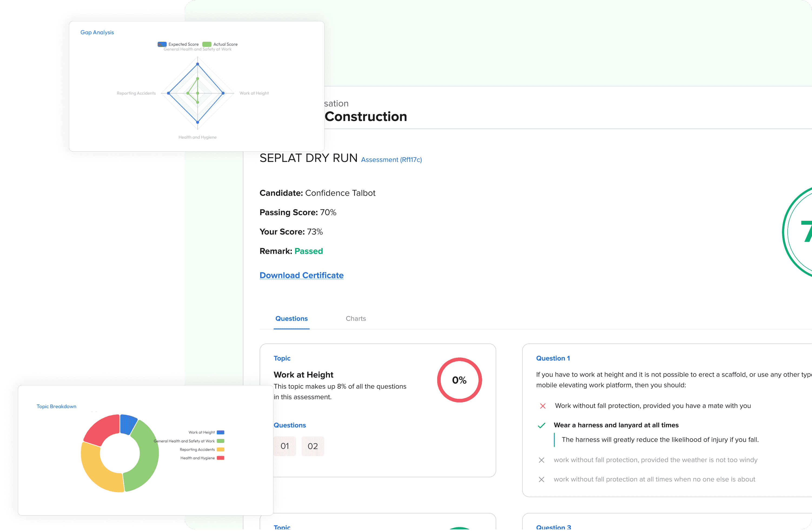The image size is (812, 531).
Task: Click the 'Work at Height' topic card title
Action: (x=303, y=375)
